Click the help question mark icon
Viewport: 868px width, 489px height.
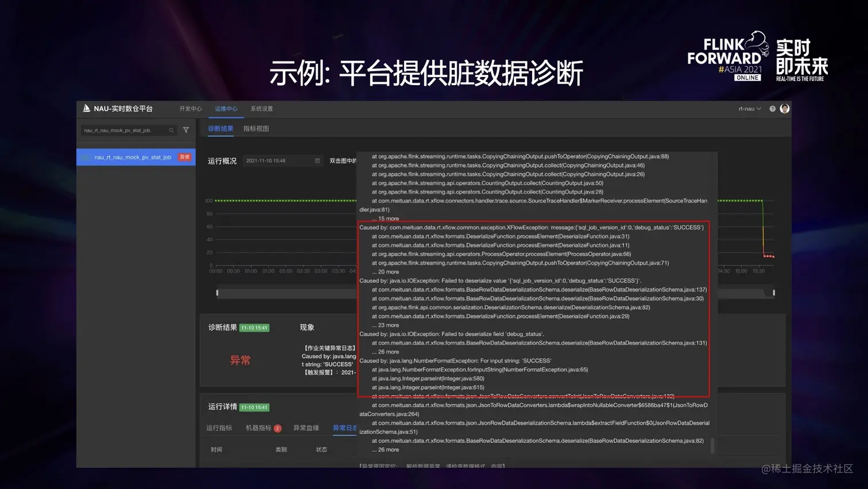pos(773,109)
